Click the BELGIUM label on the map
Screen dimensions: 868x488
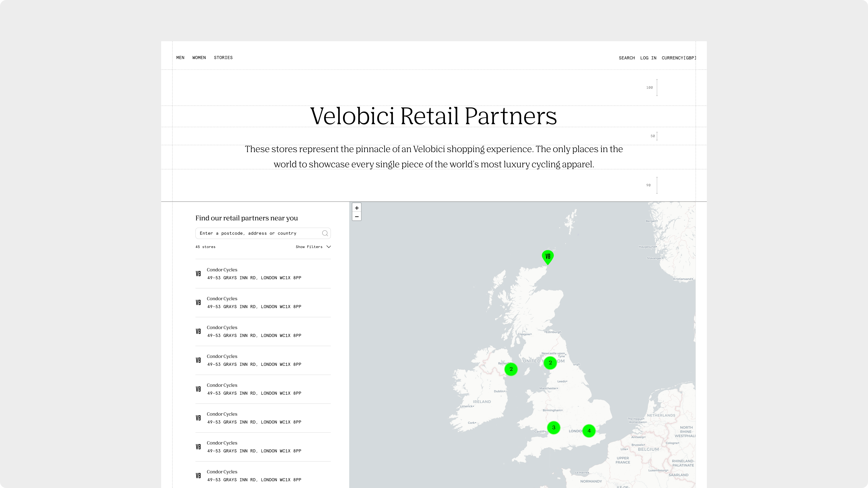click(648, 449)
